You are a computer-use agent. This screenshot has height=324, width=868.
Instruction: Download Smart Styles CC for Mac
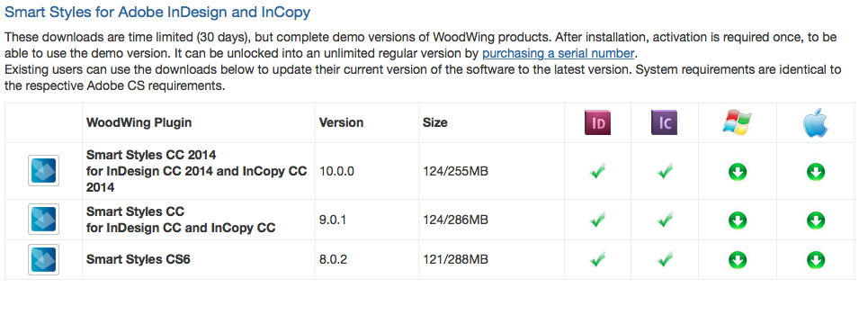pos(816,220)
